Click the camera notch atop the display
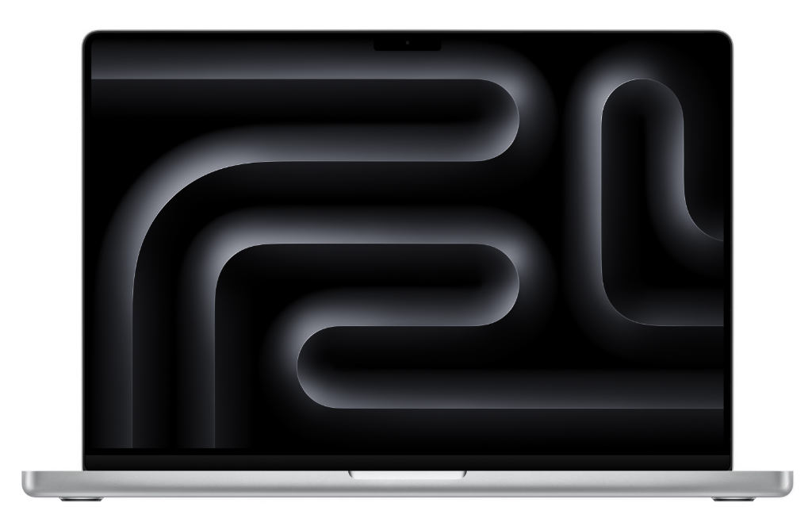The image size is (812, 526). (407, 44)
